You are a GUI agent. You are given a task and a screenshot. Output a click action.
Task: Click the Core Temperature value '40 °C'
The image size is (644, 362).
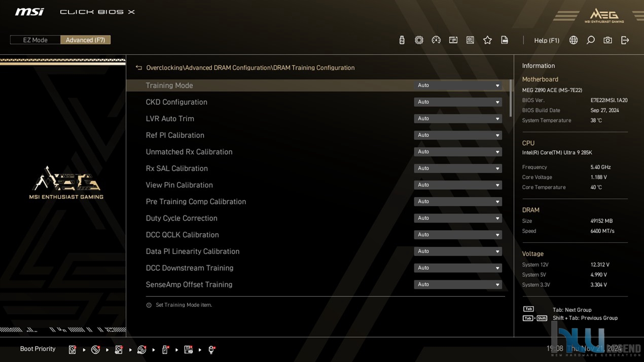(596, 188)
